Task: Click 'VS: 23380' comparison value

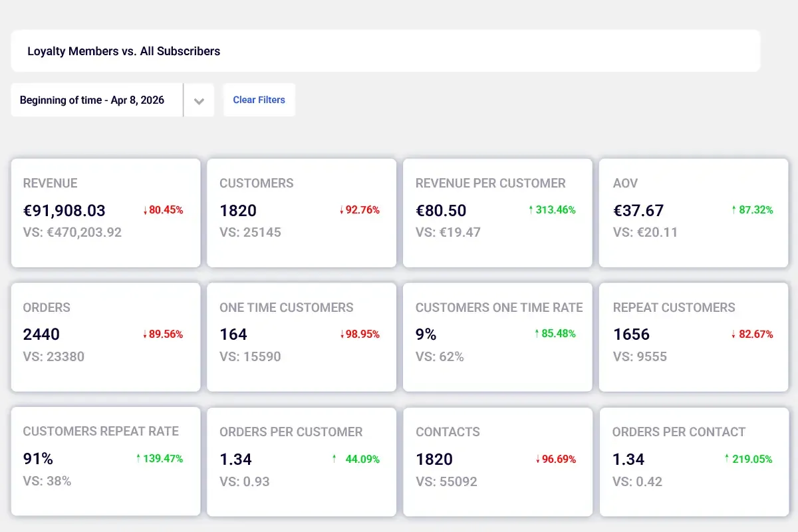Action: (54, 357)
